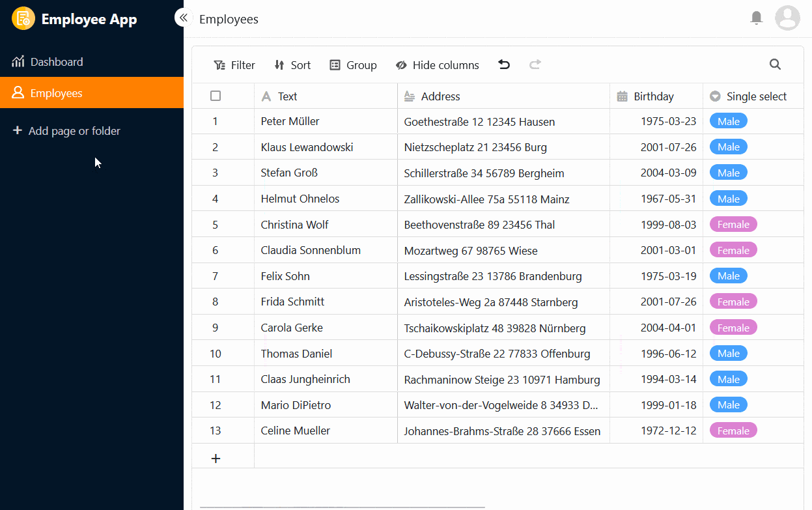
Task: Open the Dashboard page in sidebar
Action: coord(57,62)
